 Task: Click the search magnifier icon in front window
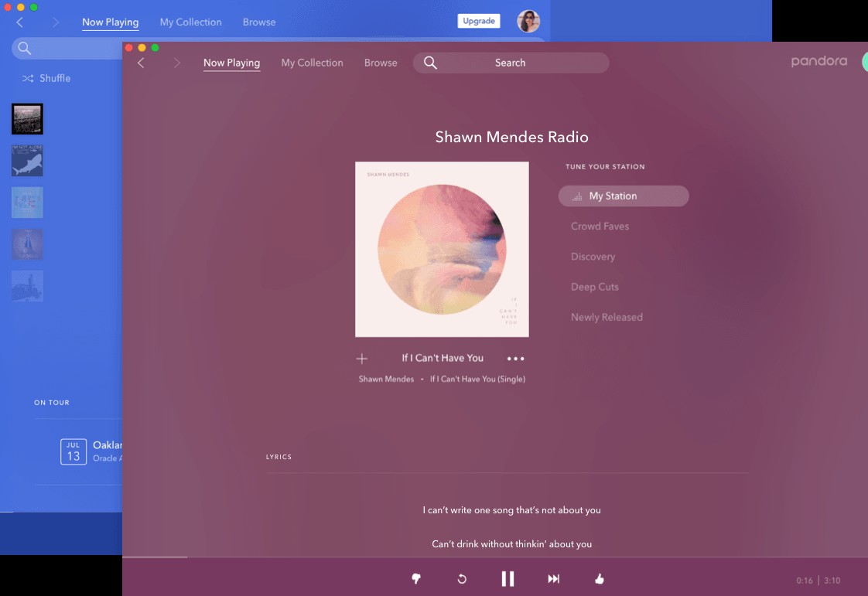[430, 63]
